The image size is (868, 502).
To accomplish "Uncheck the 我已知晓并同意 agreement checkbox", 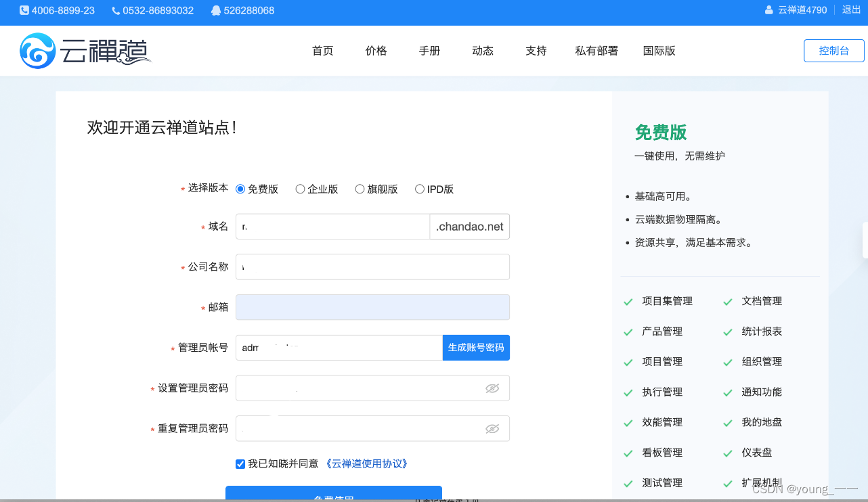I will [240, 464].
